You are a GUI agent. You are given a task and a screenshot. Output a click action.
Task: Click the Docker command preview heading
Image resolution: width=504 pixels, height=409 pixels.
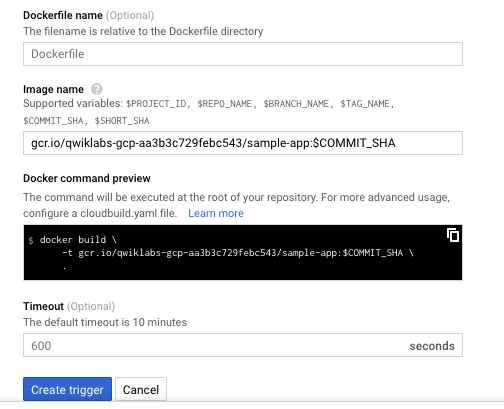click(x=87, y=178)
